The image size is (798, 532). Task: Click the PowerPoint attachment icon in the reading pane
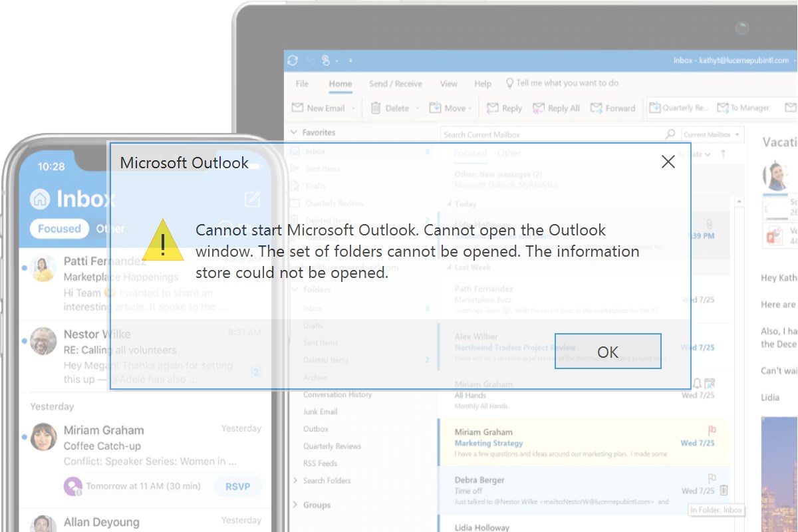pyautogui.click(x=773, y=235)
